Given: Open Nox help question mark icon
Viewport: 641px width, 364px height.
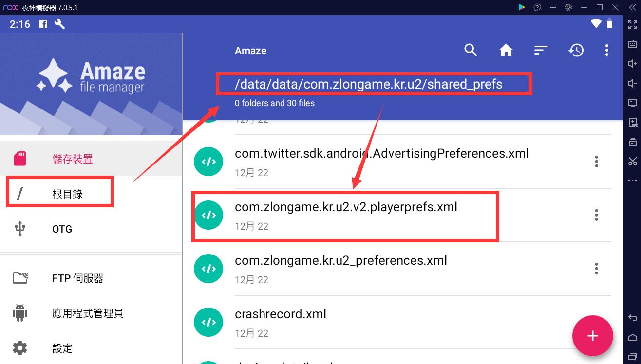Looking at the screenshot, I should (537, 7).
